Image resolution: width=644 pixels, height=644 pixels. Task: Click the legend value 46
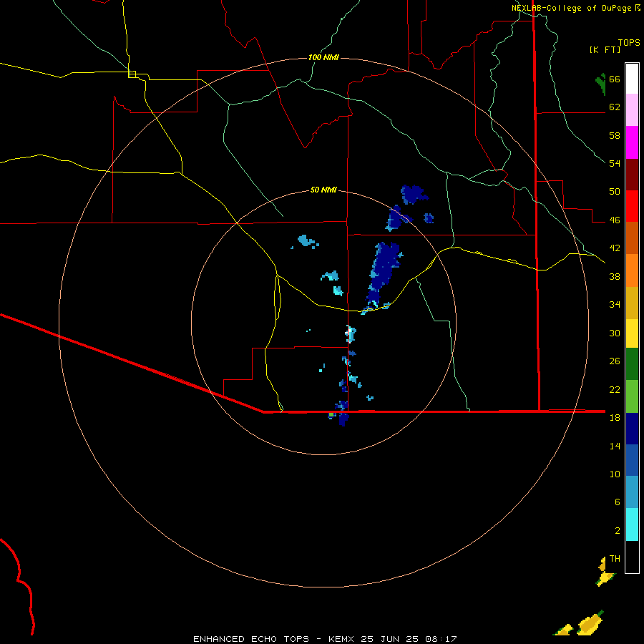click(615, 220)
